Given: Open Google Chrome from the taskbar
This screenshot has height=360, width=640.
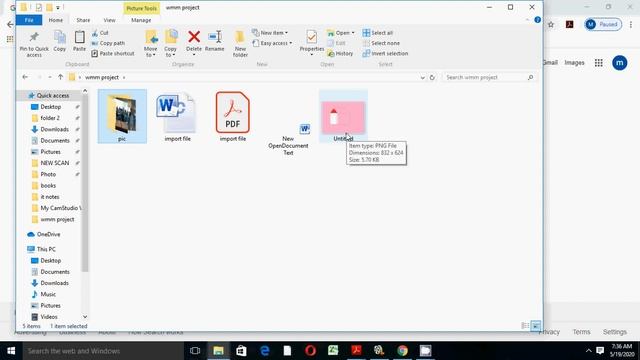Looking at the screenshot, I should pos(402,351).
